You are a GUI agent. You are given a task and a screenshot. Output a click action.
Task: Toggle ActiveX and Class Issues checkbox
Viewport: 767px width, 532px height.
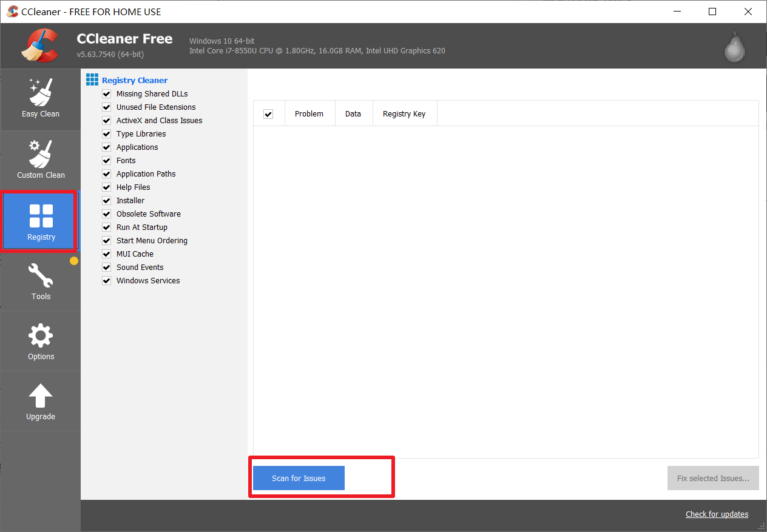tap(107, 121)
